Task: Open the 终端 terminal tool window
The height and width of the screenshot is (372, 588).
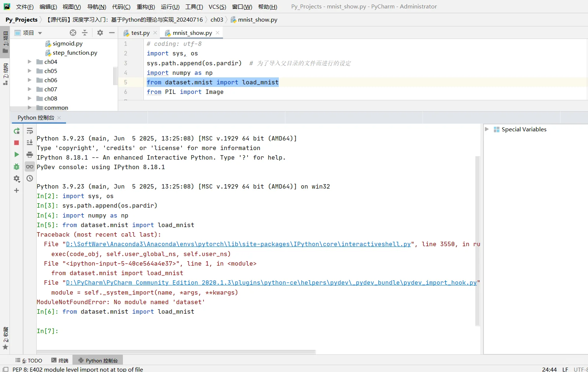Action: [x=60, y=361]
